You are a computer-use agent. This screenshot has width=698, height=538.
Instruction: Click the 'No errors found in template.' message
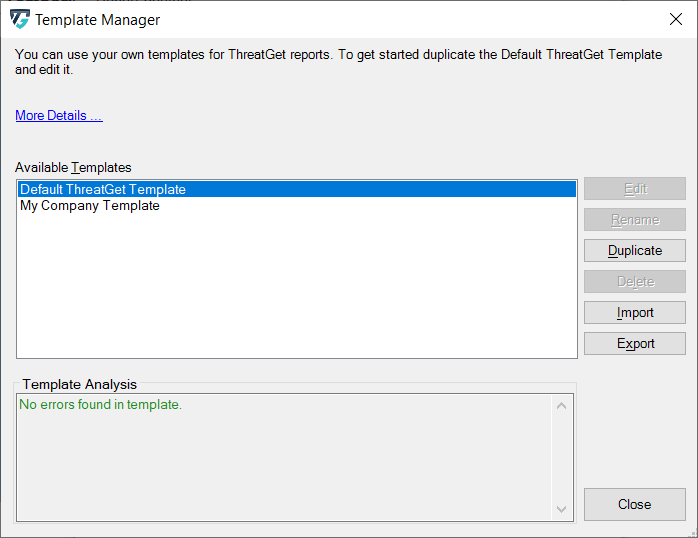pos(101,405)
